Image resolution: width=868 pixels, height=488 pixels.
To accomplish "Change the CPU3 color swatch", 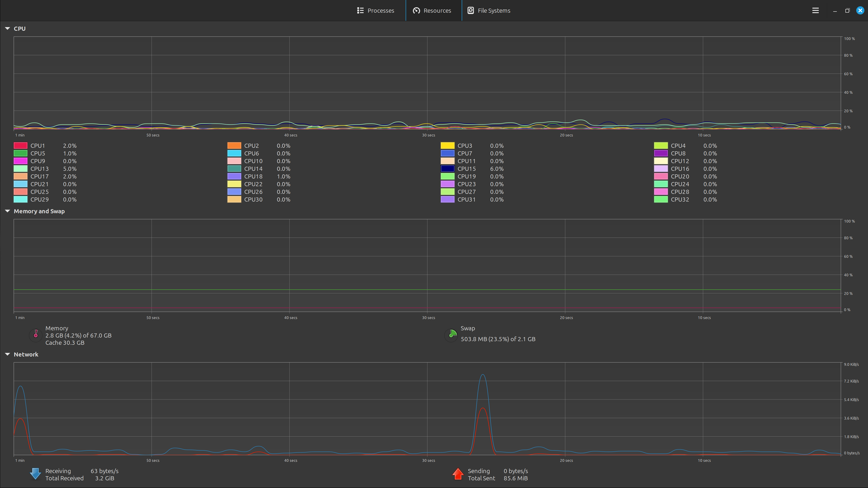I will click(447, 145).
